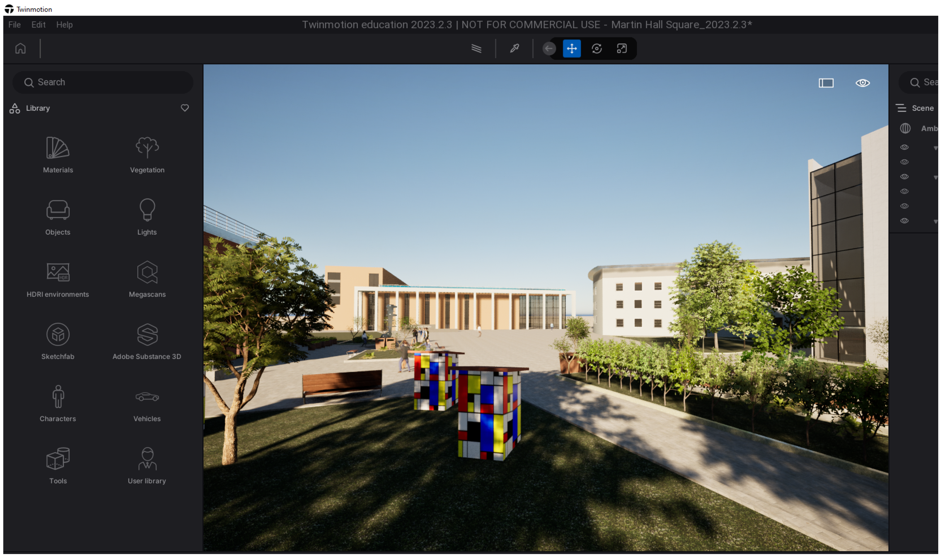The width and height of the screenshot is (943, 560).
Task: Open the Edit menu
Action: coord(38,24)
